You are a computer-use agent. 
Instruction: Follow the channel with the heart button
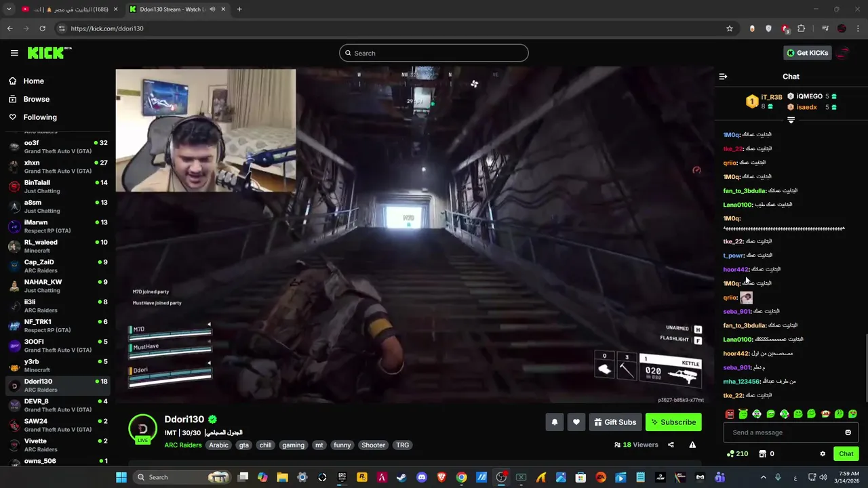[x=576, y=422]
